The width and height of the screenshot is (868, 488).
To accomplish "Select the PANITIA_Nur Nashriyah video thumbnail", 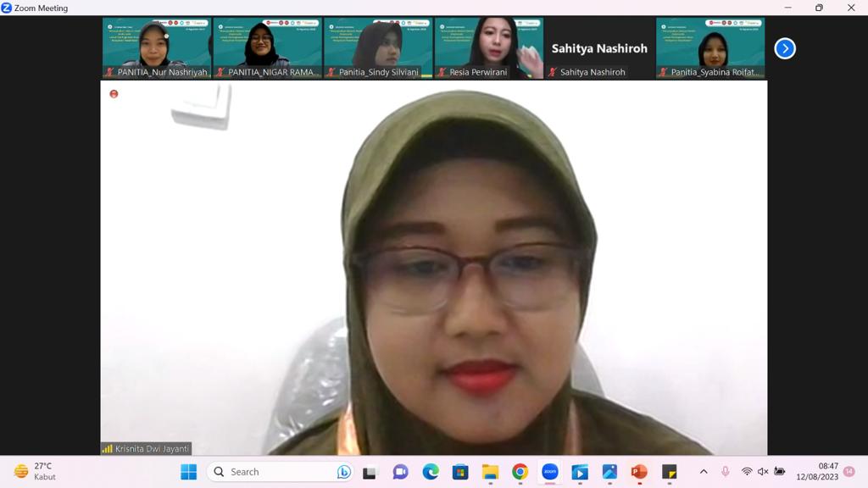I will point(157,44).
